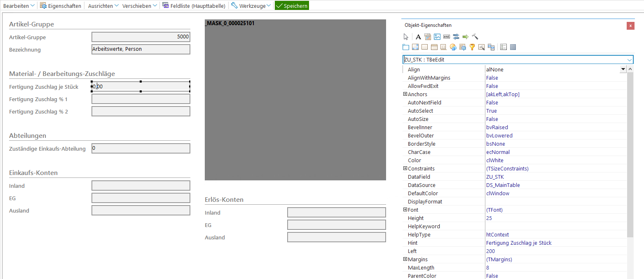Click the hammer tool icon

pos(475,37)
